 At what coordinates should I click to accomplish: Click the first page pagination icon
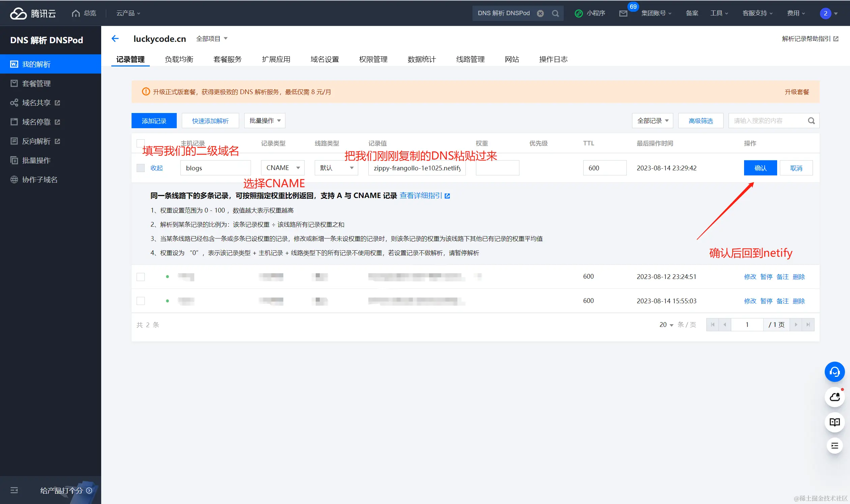pos(712,325)
